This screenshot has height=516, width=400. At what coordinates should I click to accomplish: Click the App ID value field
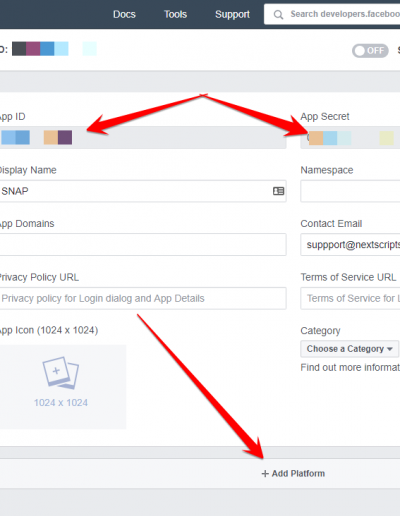(143, 137)
